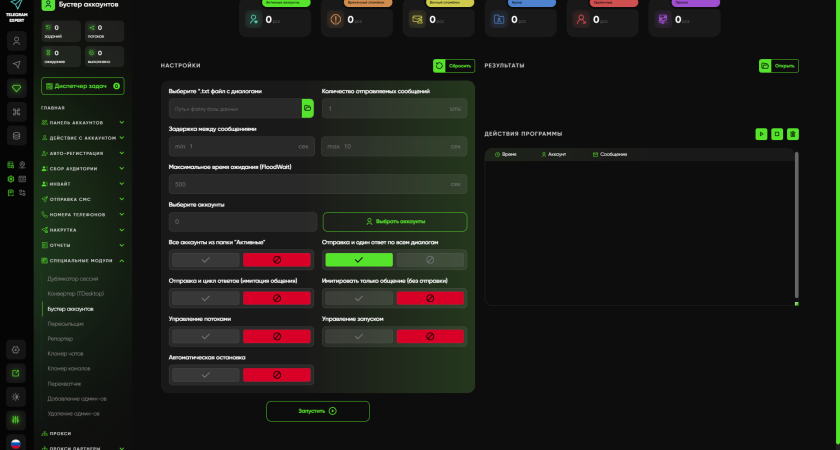The image size is (840, 450).
Task: Open the database cylinder icon in left rail
Action: (x=17, y=136)
